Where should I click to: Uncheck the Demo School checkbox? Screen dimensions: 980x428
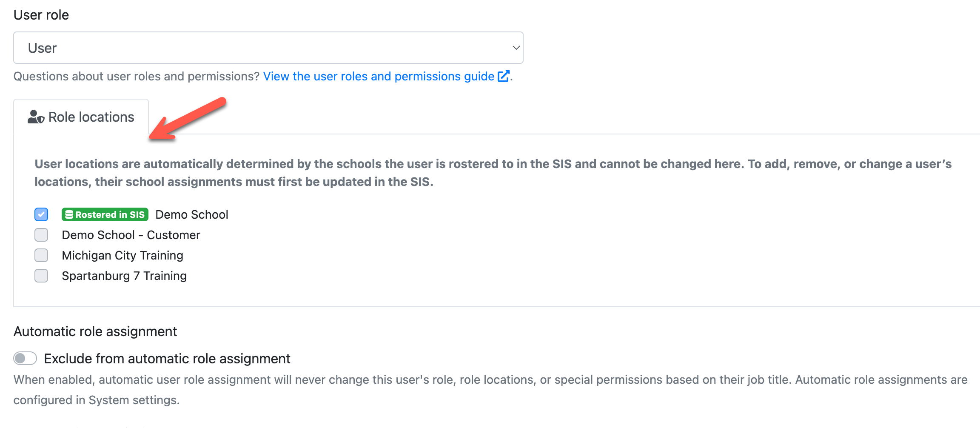point(41,214)
